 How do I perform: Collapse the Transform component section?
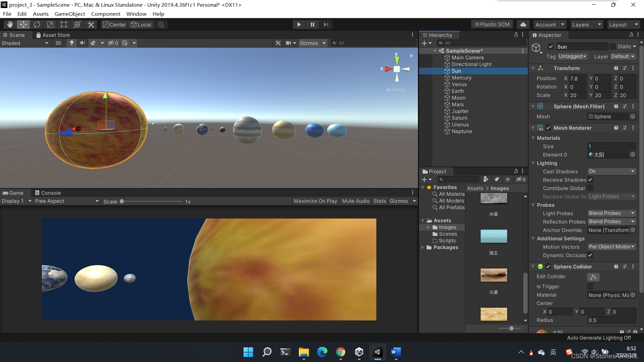click(533, 68)
